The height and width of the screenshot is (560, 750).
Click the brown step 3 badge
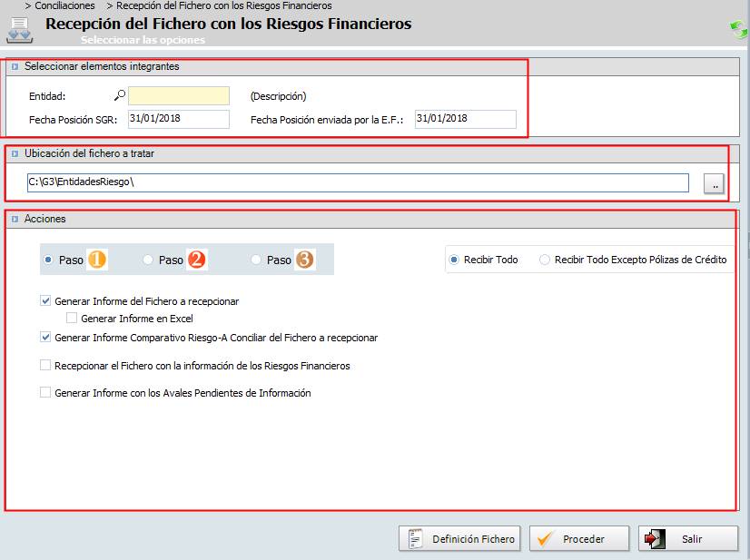pos(305,260)
